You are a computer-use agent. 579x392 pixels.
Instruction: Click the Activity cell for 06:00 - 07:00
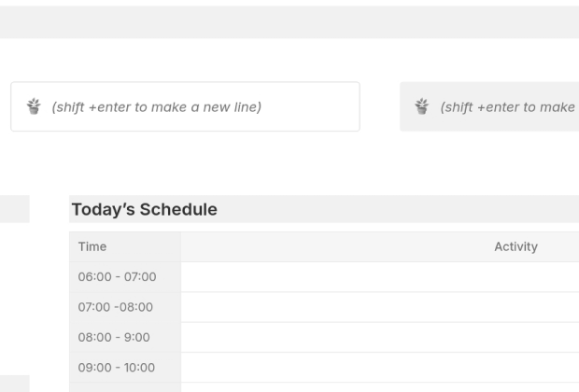pyautogui.click(x=378, y=277)
